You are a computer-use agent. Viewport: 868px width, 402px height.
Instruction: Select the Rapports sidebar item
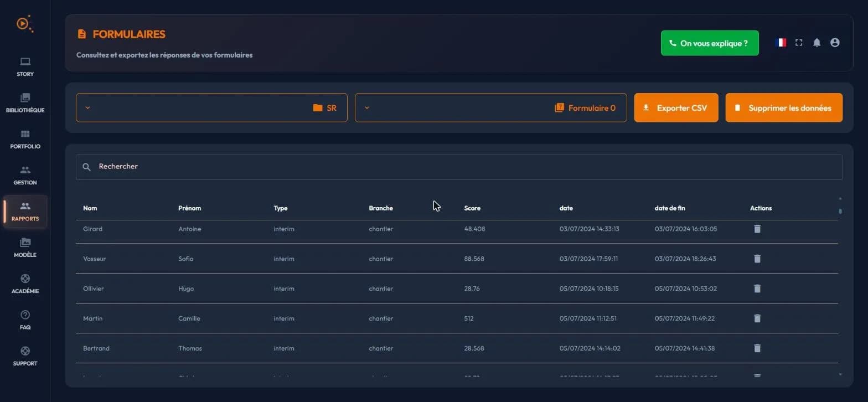25,212
